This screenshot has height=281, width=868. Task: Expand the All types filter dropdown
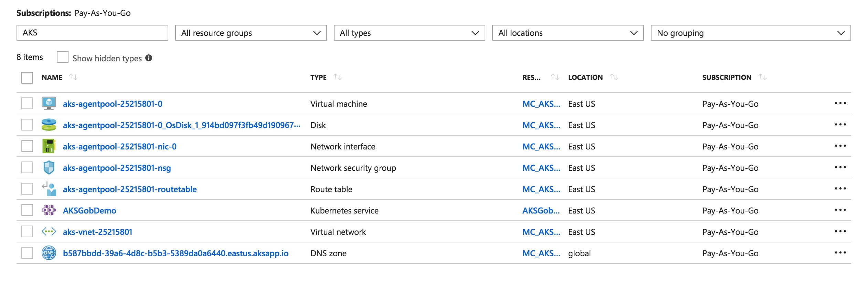[409, 33]
